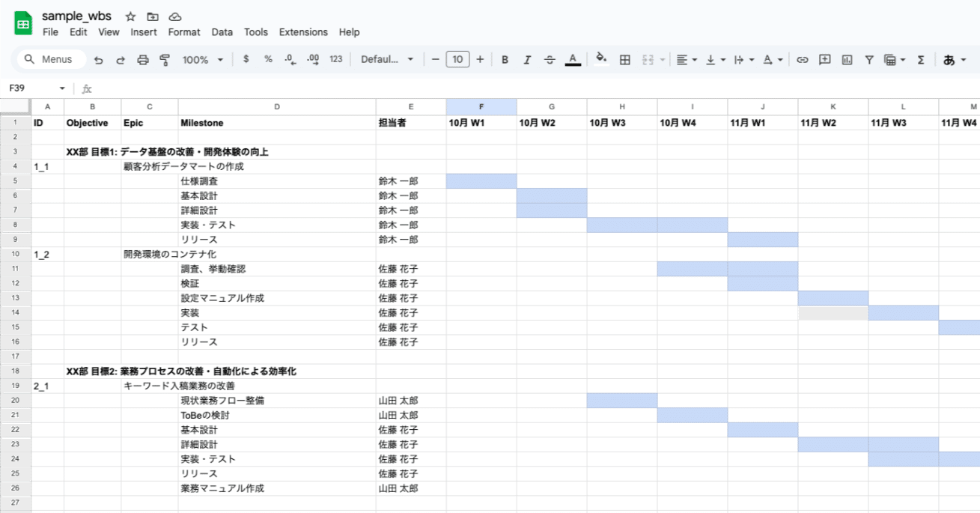980x513 pixels.
Task: Toggle italic formatting
Action: 527,59
